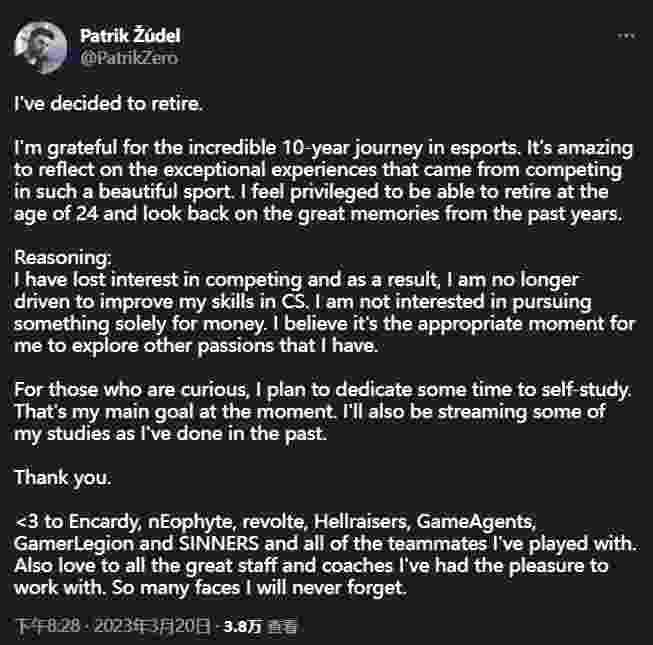
Task: Click the 2023年3月20日 post date
Action: 152,626
